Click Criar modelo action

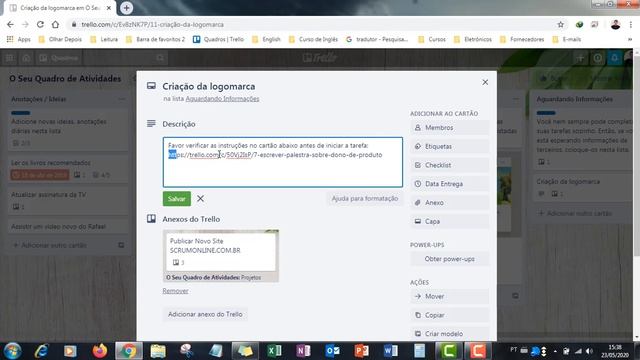pyautogui.click(x=449, y=334)
